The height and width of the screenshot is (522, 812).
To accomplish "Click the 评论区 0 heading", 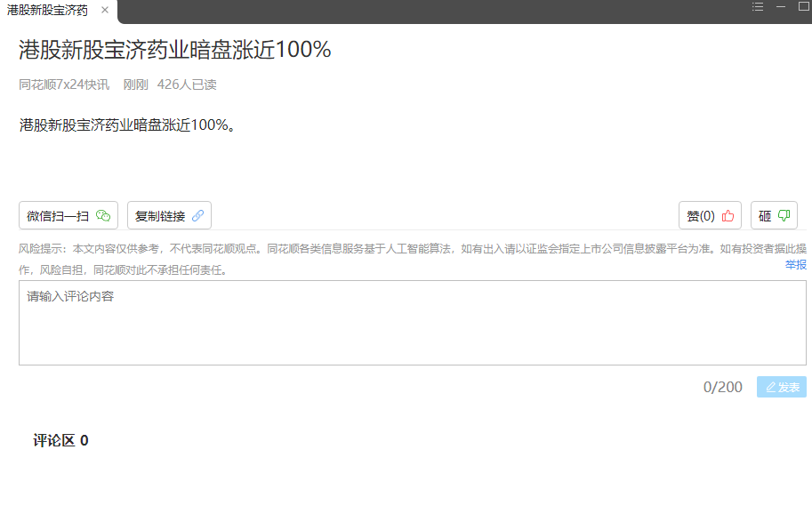I will click(x=60, y=440).
